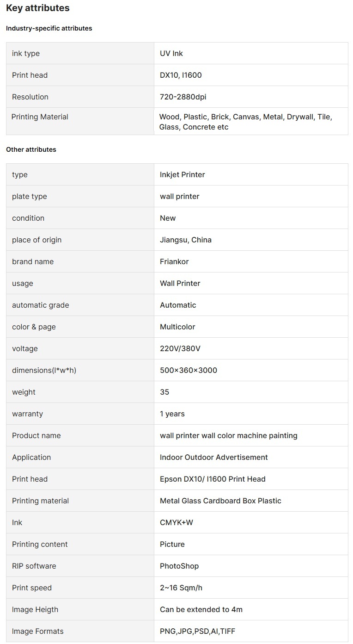Select the "720-2880dpi" resolution value
353x644 pixels.
(183, 97)
